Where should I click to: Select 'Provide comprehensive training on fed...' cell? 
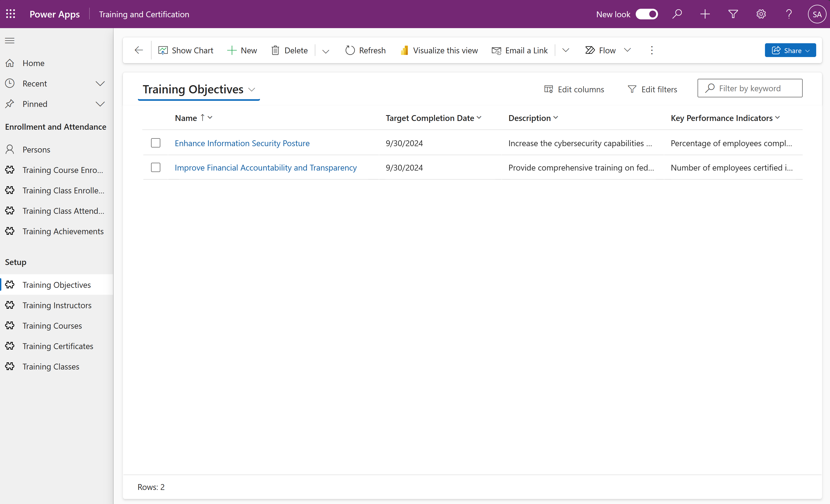581,168
